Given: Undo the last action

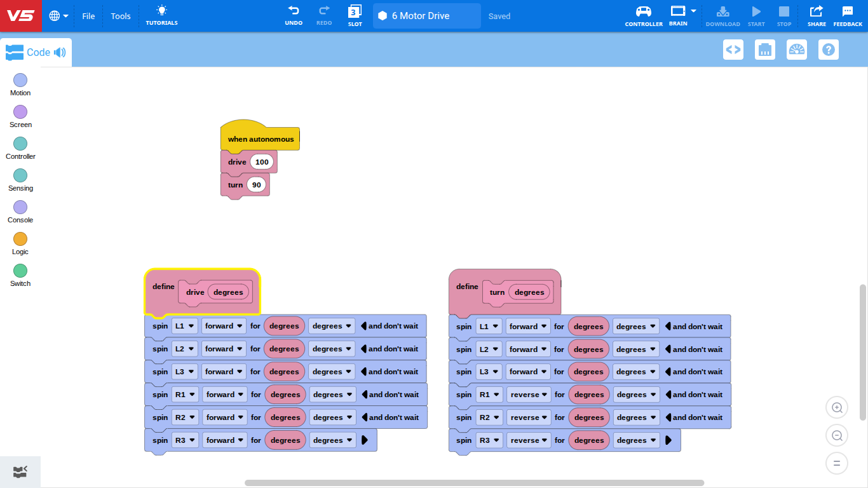Looking at the screenshot, I should [x=294, y=15].
